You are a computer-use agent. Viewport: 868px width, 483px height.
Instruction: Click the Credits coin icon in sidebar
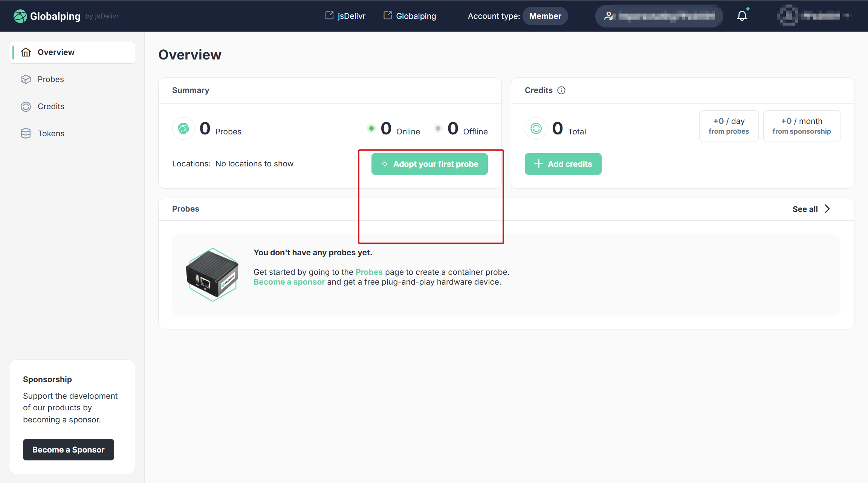[26, 107]
